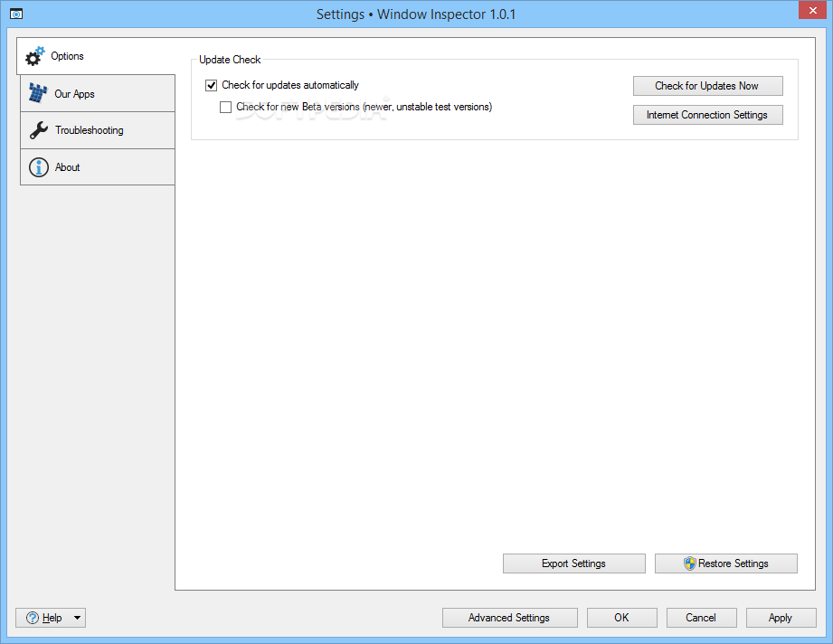Image resolution: width=833 pixels, height=644 pixels.
Task: Click Export Settings button
Action: point(573,563)
